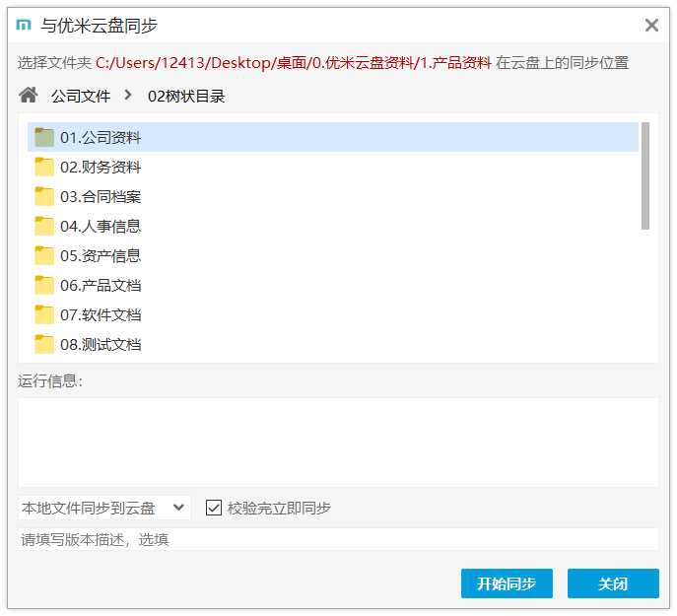The height and width of the screenshot is (616, 677).
Task: Click the folder icon beside 02.财务资料
Action: [44, 167]
